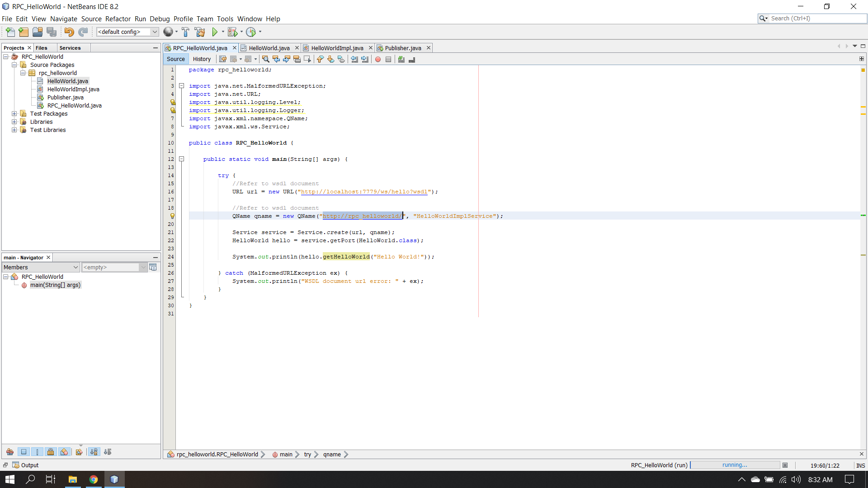The width and height of the screenshot is (868, 488).
Task: Expand the Test Packages node
Action: pos(14,114)
